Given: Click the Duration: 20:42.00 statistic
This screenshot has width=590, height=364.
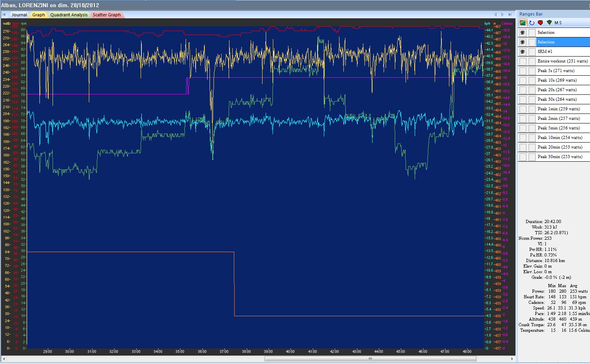Looking at the screenshot, I should [543, 221].
